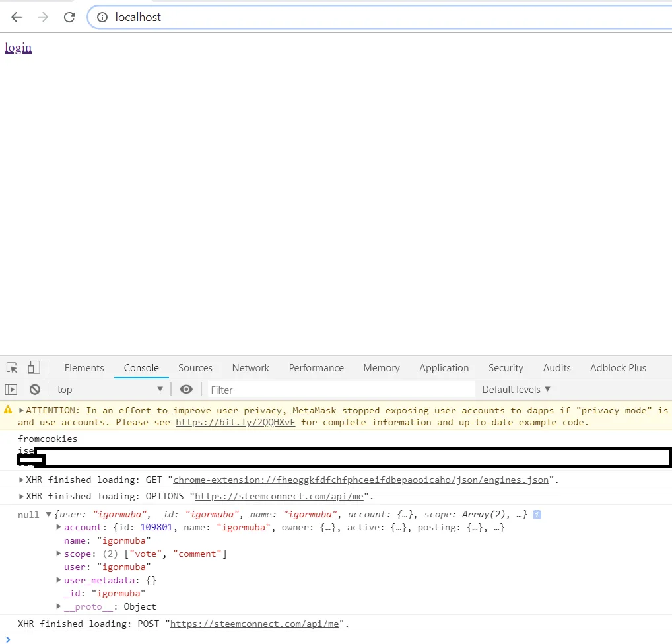672x644 pixels.
Task: Expand the user_metadata property
Action: [x=58, y=580]
